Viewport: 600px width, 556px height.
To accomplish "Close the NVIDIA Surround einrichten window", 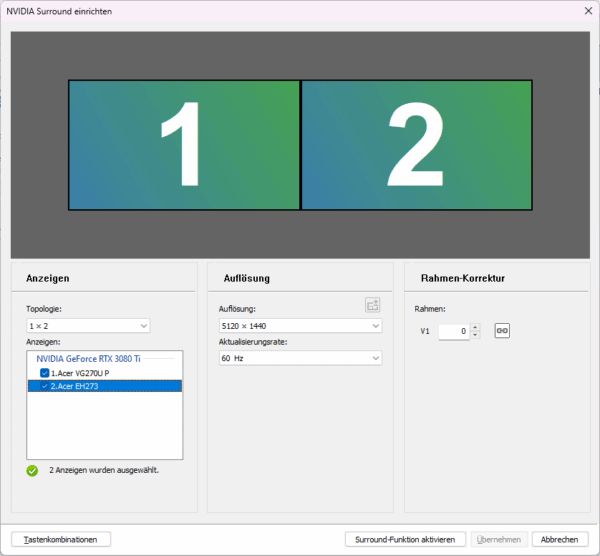I will pos(589,11).
